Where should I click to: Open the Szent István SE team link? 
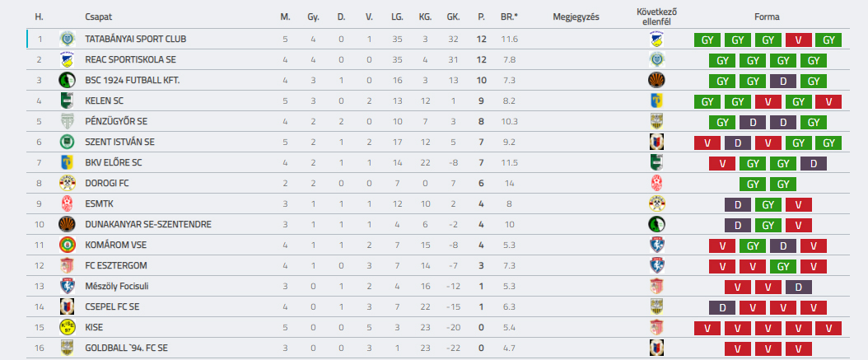(x=119, y=142)
